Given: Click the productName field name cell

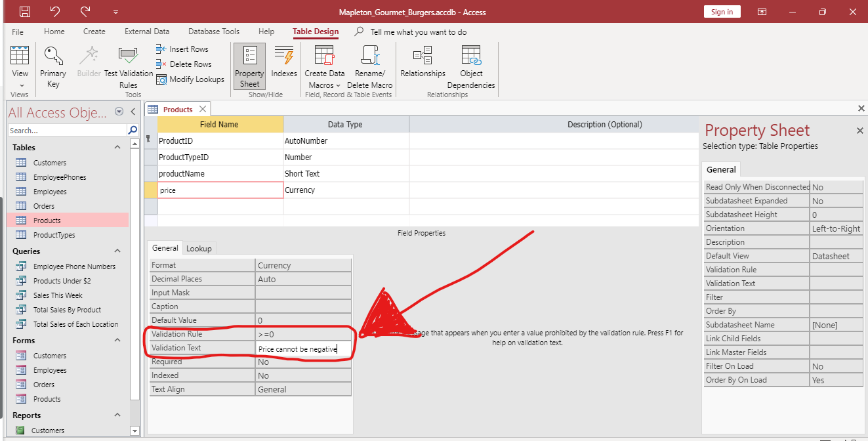Looking at the screenshot, I should (x=220, y=174).
